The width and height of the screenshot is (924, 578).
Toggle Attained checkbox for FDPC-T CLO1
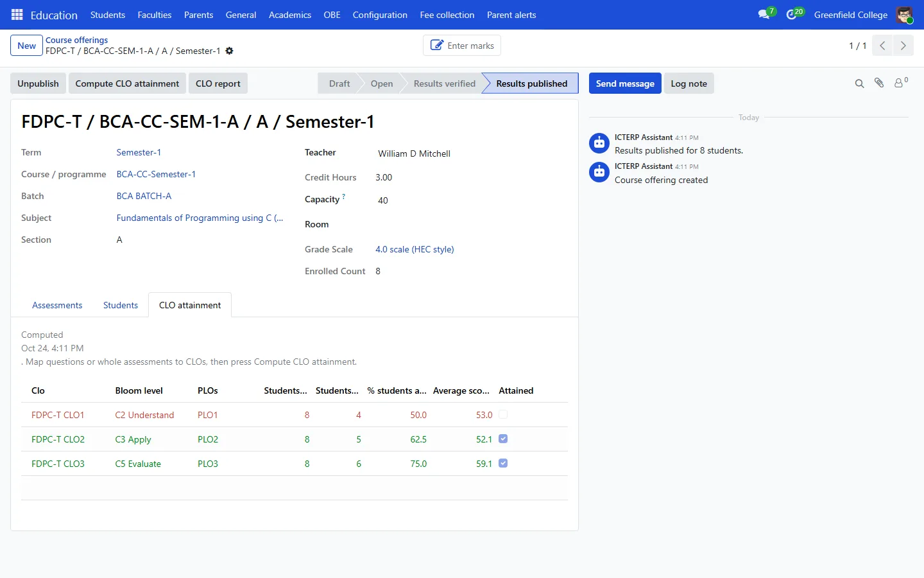(x=503, y=414)
